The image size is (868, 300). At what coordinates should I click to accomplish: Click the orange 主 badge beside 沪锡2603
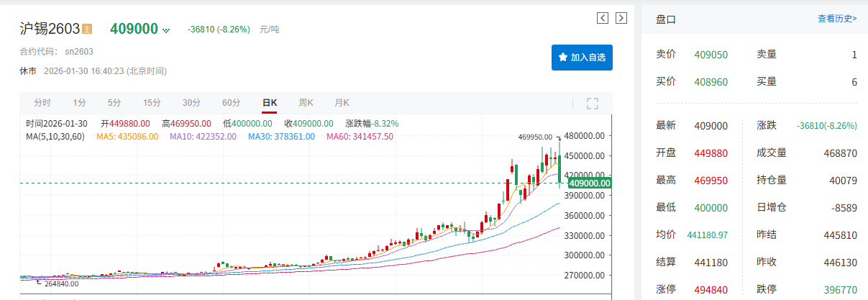pyautogui.click(x=87, y=29)
